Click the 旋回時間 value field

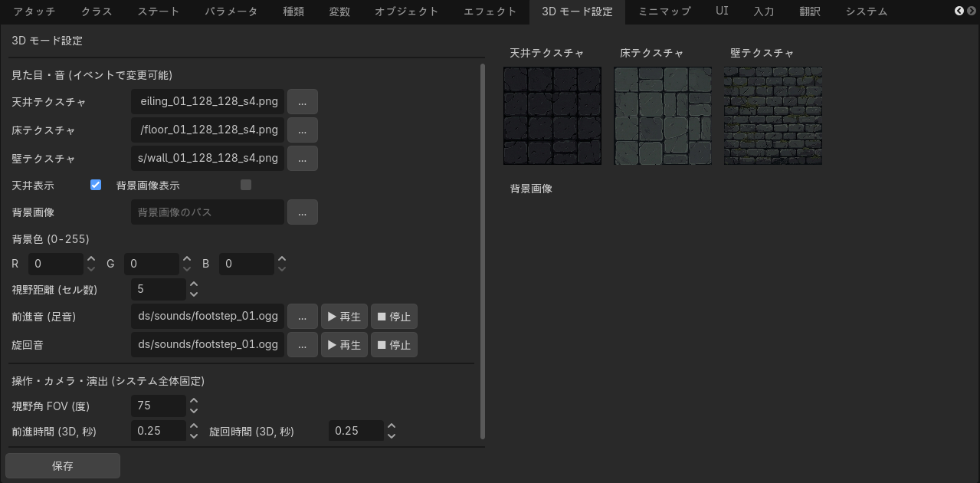click(356, 431)
